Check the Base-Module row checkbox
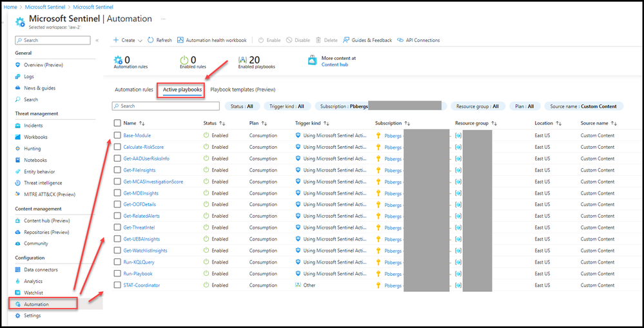 [117, 135]
